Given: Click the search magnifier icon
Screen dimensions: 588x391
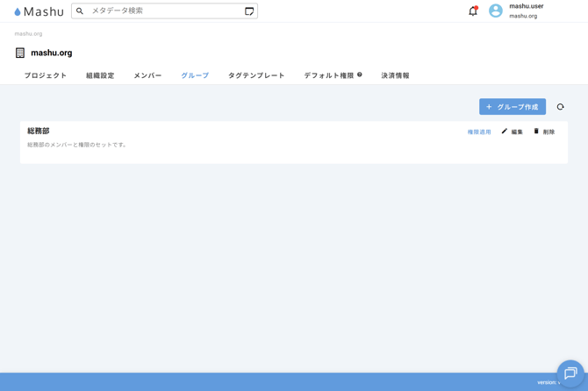Looking at the screenshot, I should [80, 11].
